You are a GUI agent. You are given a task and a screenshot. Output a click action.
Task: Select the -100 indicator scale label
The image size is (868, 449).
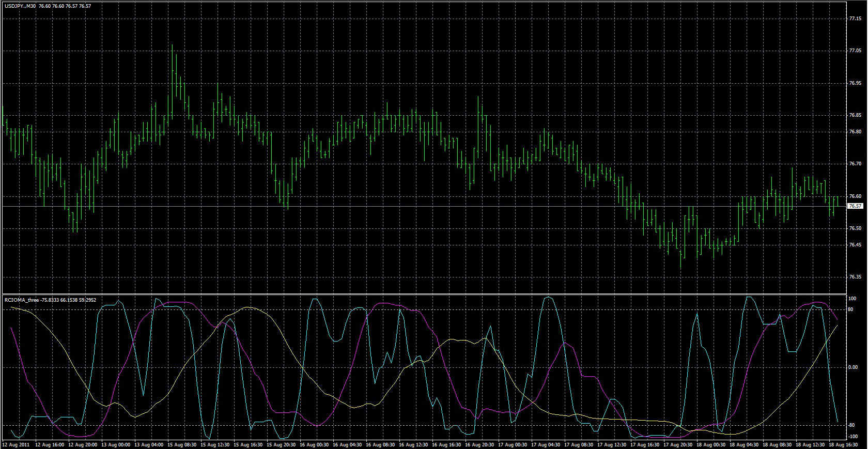[x=853, y=437]
